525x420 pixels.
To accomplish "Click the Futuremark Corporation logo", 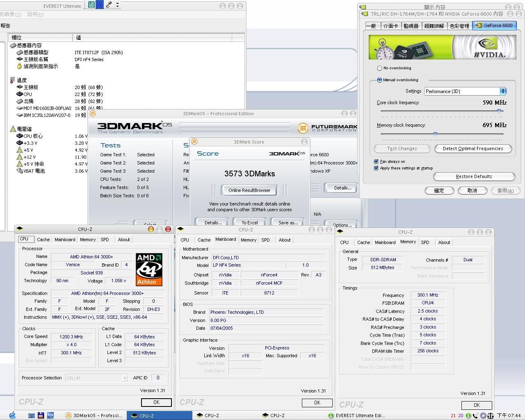I will pyautogui.click(x=328, y=128).
